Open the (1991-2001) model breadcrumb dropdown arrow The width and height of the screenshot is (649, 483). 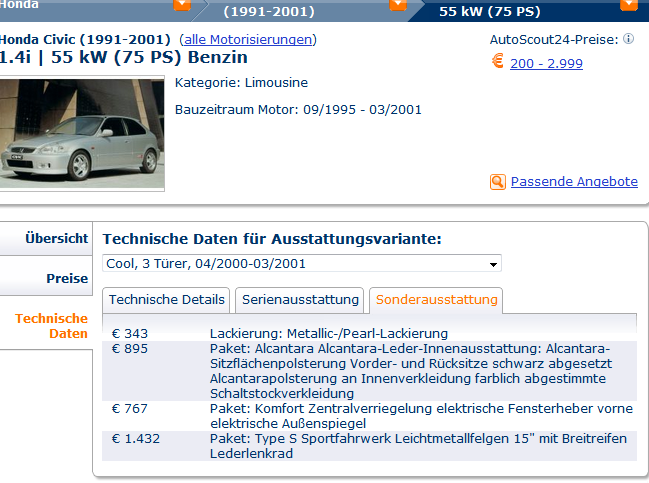point(398,5)
